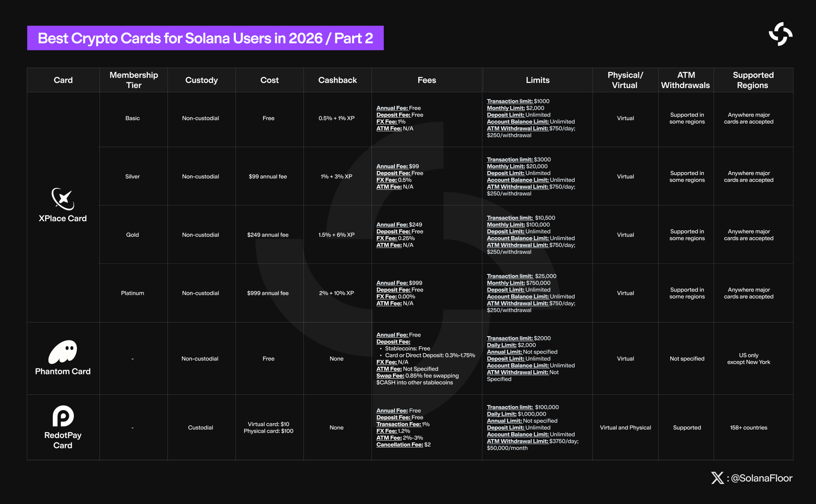Viewport: 816px width, 504px height.
Task: Click the Cancellation Fee label for RedotPay
Action: pos(399,445)
